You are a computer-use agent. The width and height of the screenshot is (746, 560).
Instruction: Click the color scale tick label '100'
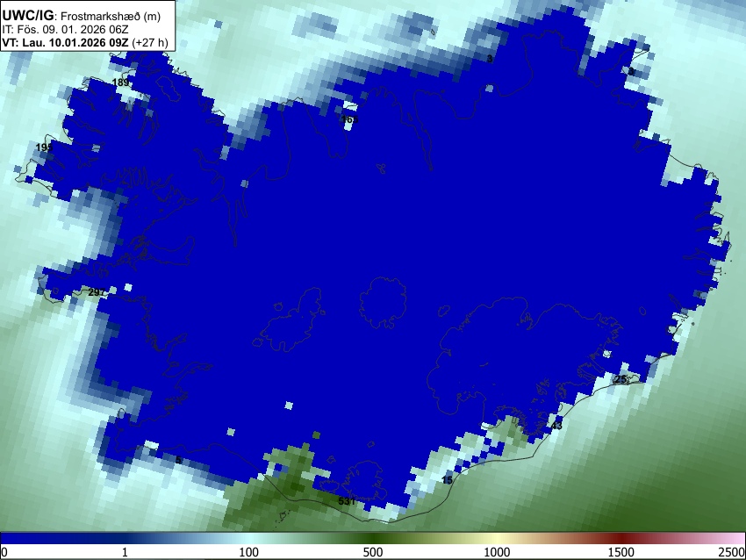coord(249,552)
